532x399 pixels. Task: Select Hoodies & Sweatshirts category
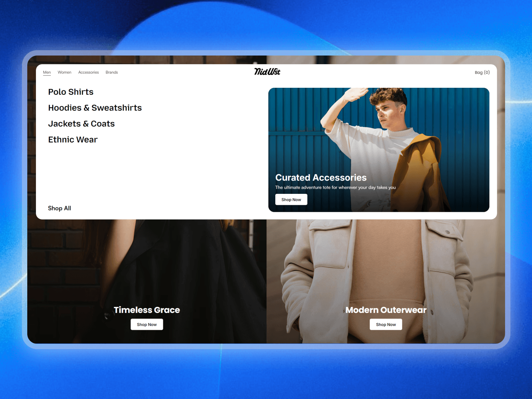[95, 108]
